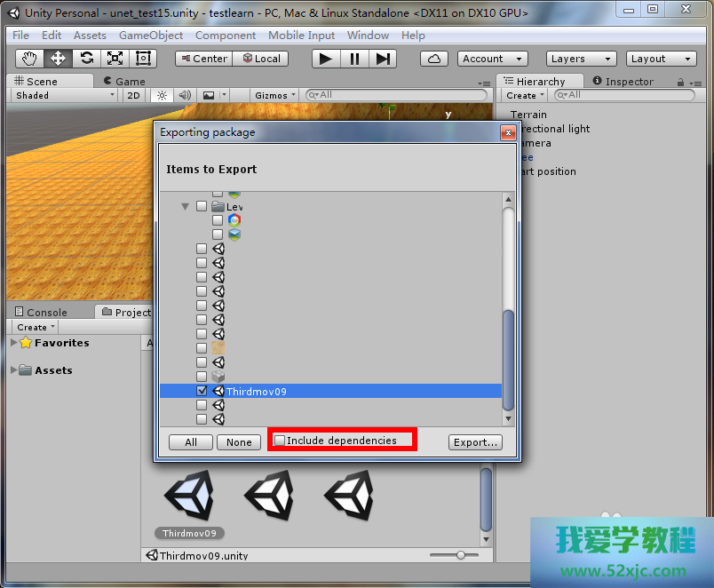The image size is (714, 588).
Task: Click the Export... button
Action: (x=475, y=442)
